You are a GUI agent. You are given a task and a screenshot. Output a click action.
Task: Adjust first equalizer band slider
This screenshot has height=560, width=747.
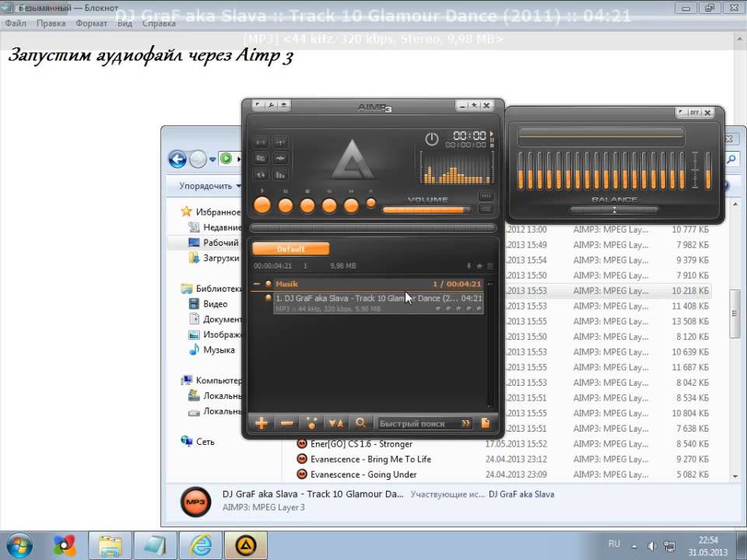[x=521, y=170]
